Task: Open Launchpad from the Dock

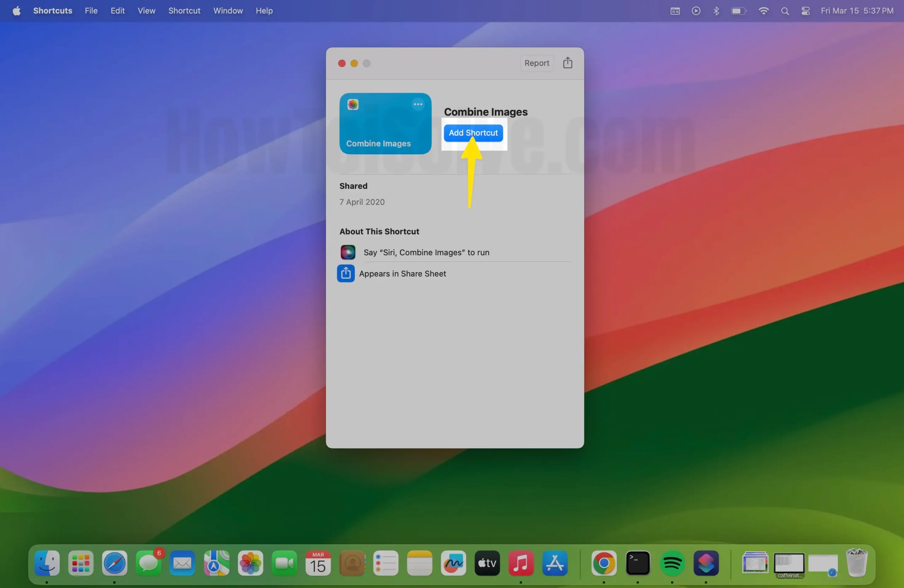Action: [81, 563]
